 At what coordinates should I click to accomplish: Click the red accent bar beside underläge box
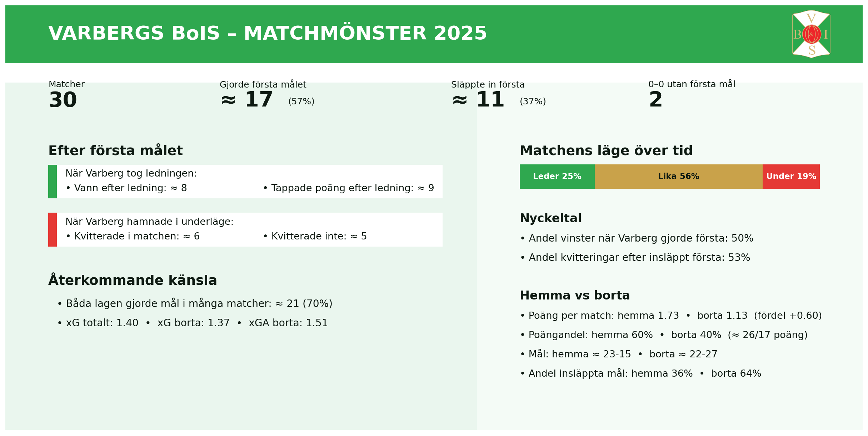53,229
